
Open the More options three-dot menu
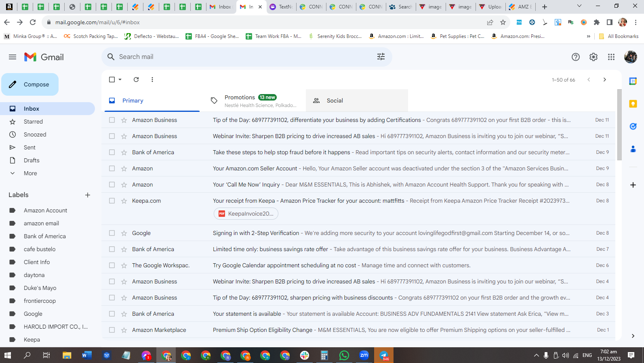click(x=152, y=80)
